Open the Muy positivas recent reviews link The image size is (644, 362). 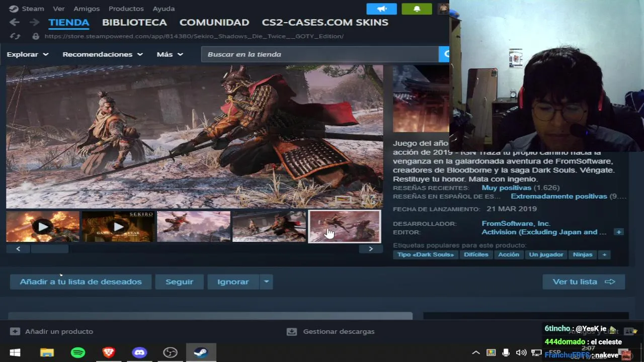coord(506,188)
